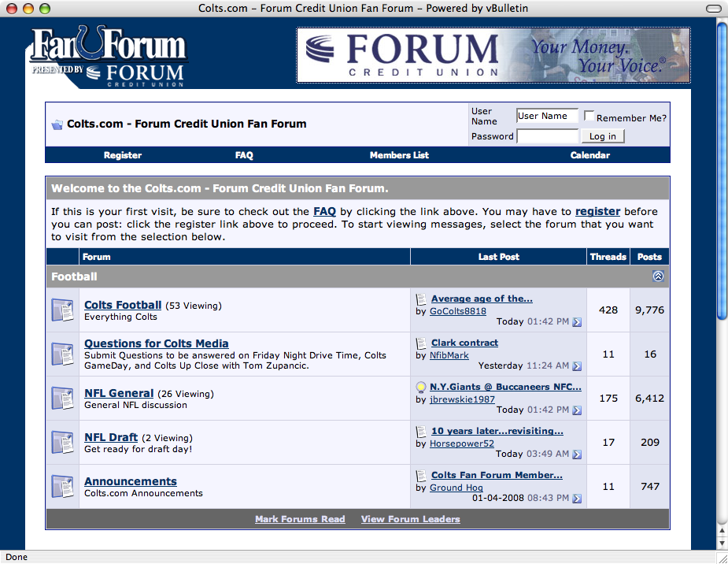Open the NFL Draft forum link

tap(111, 437)
